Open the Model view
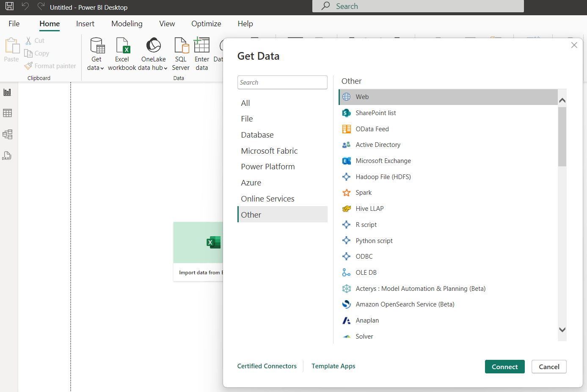The height and width of the screenshot is (392, 587). [7, 134]
